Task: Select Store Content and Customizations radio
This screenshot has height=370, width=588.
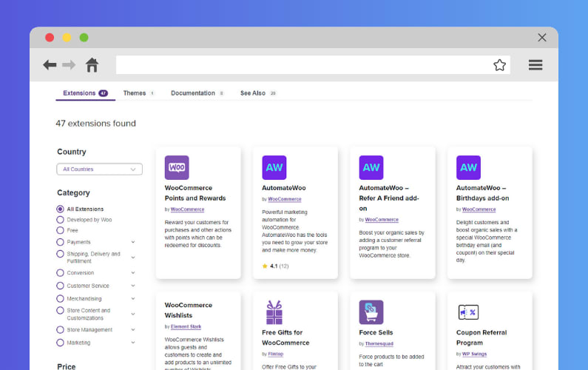Action: (60, 310)
